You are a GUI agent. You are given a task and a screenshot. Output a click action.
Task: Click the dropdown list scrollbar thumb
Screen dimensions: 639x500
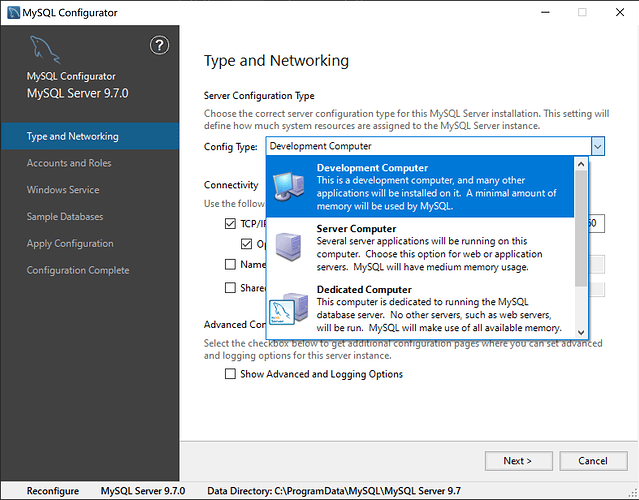click(x=581, y=228)
